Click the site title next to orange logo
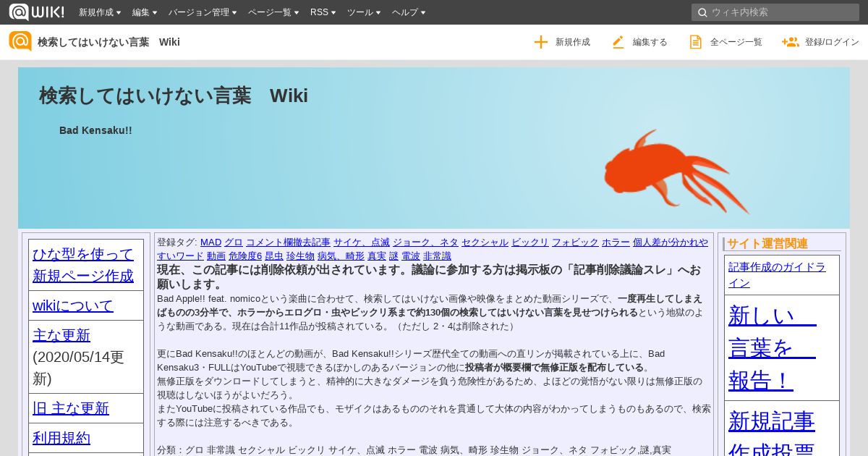Screen dimensions: 868x456 click(x=109, y=42)
